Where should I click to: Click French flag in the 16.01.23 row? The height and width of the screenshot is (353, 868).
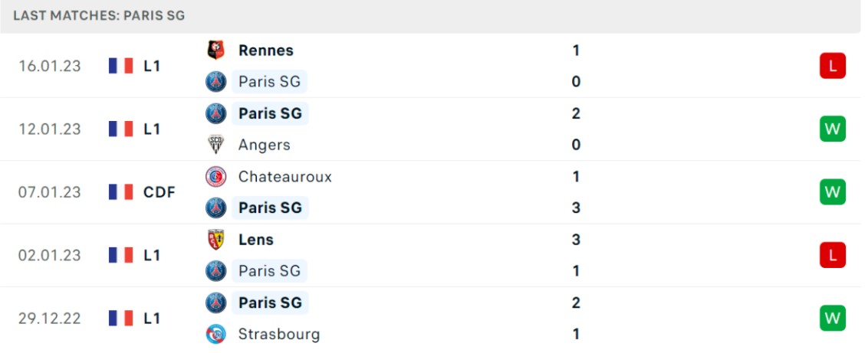pos(120,67)
